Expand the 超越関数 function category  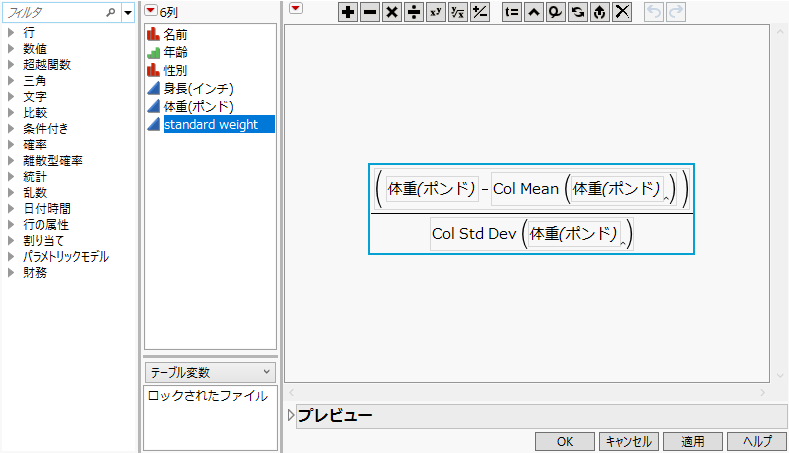pos(11,64)
